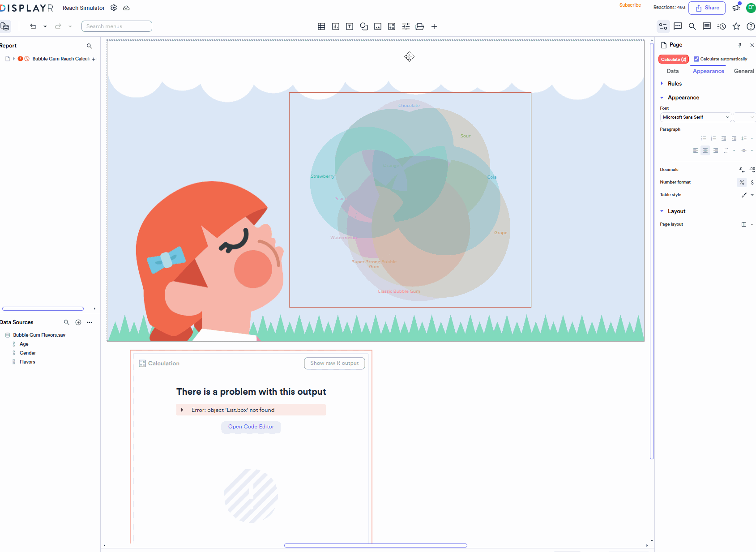756x552 pixels.
Task: Insert a chart using the toolbar icon
Action: tap(335, 26)
